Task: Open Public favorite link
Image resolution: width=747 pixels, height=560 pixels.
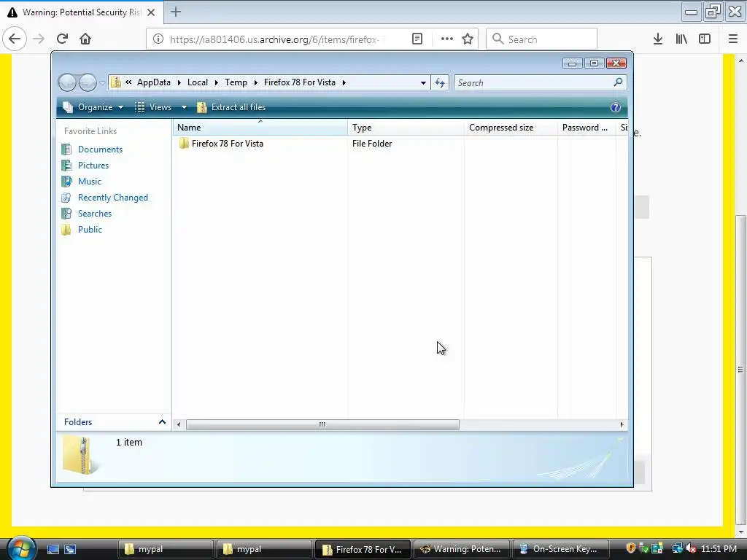Action: [x=90, y=230]
